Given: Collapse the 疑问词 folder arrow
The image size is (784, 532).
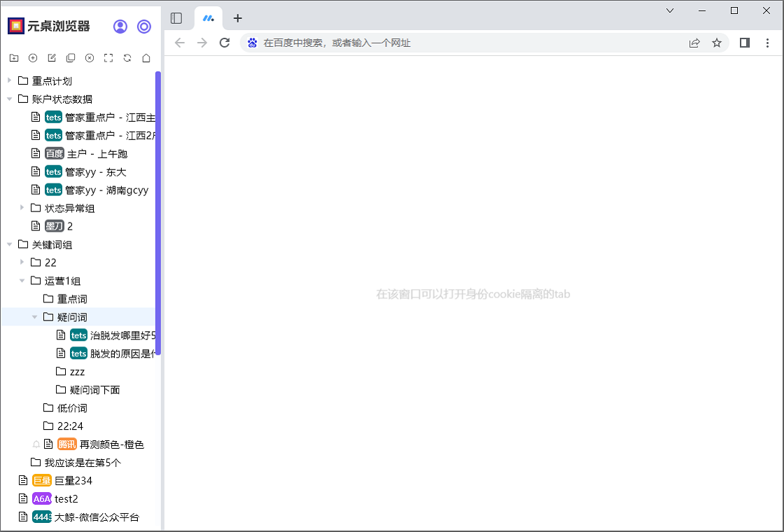Looking at the screenshot, I should (x=34, y=316).
